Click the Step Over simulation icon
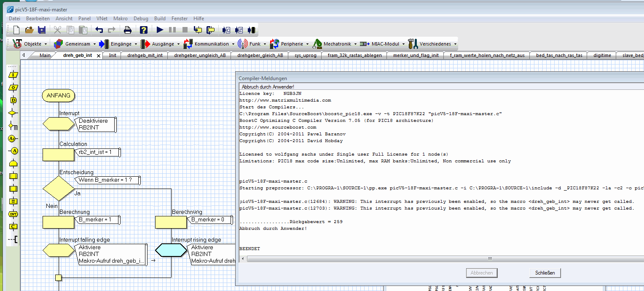This screenshot has width=644, height=291. click(x=210, y=30)
